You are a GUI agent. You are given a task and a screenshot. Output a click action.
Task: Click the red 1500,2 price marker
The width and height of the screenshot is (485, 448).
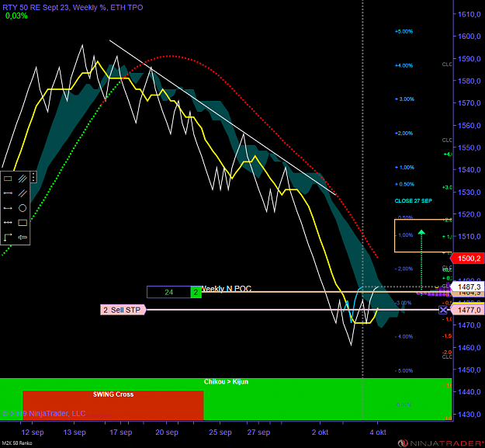pyautogui.click(x=467, y=259)
